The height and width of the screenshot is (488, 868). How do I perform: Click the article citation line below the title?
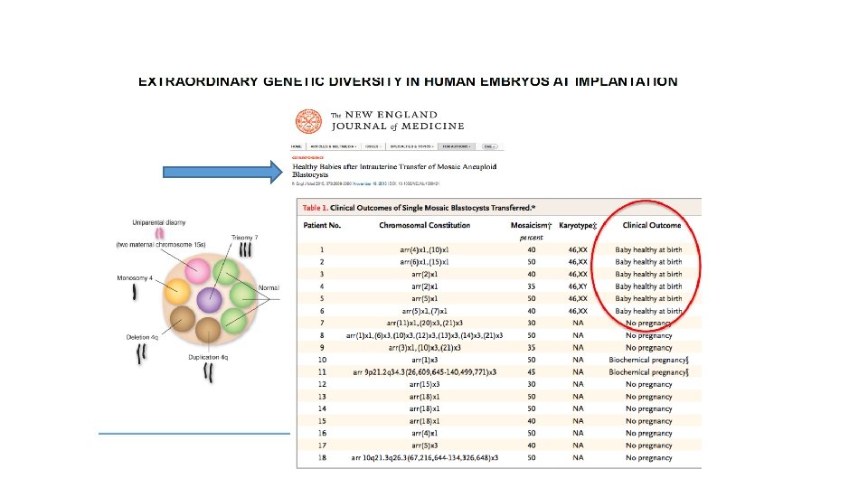pos(365,183)
